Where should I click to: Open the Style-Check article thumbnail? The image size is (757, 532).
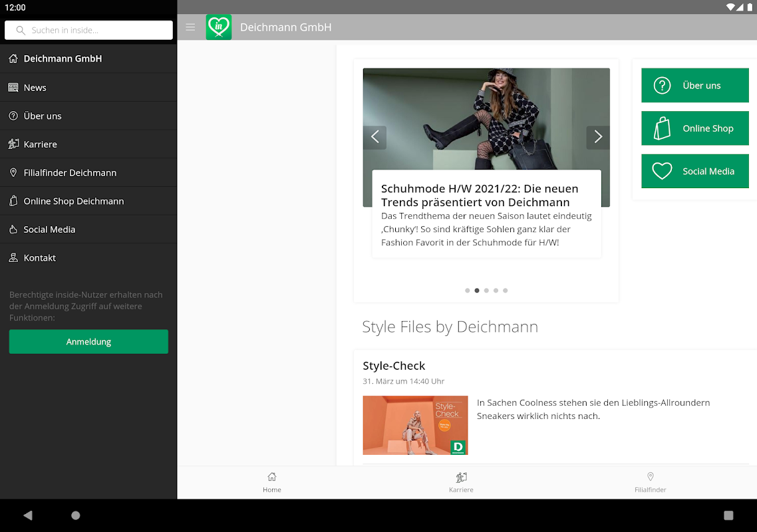tap(415, 426)
